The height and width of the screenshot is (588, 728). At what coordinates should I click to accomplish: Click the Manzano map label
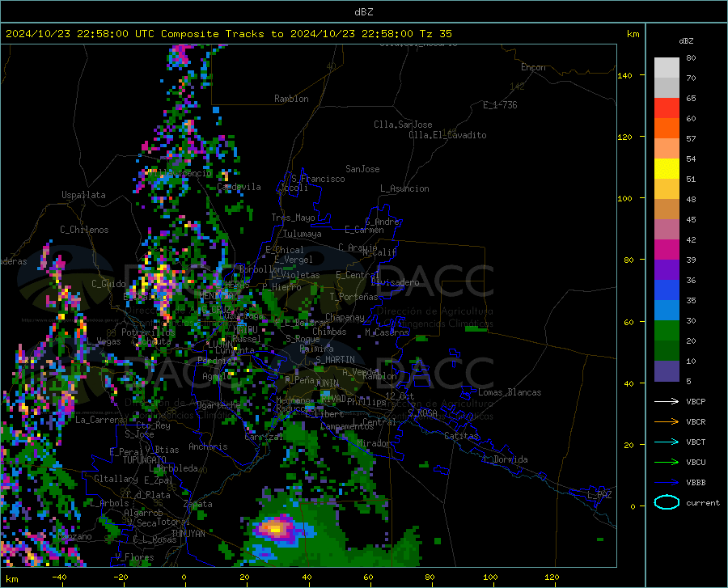[x=74, y=536]
